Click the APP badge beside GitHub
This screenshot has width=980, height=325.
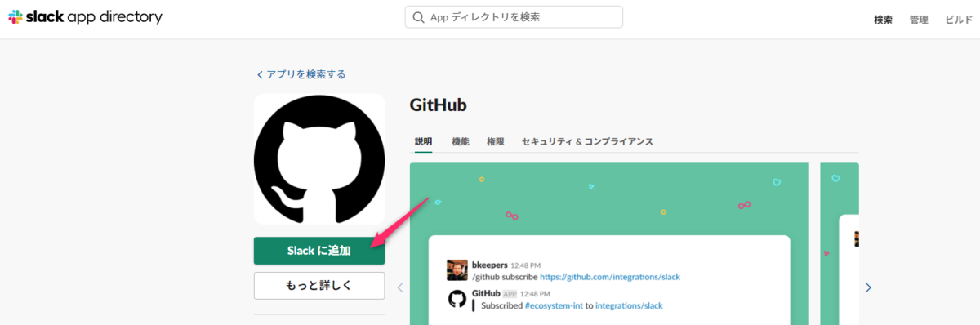pyautogui.click(x=510, y=293)
